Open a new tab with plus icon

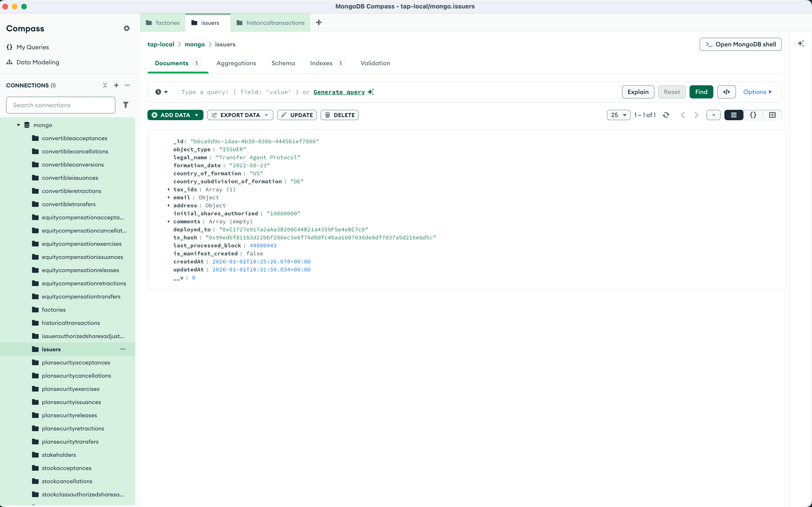click(x=319, y=22)
